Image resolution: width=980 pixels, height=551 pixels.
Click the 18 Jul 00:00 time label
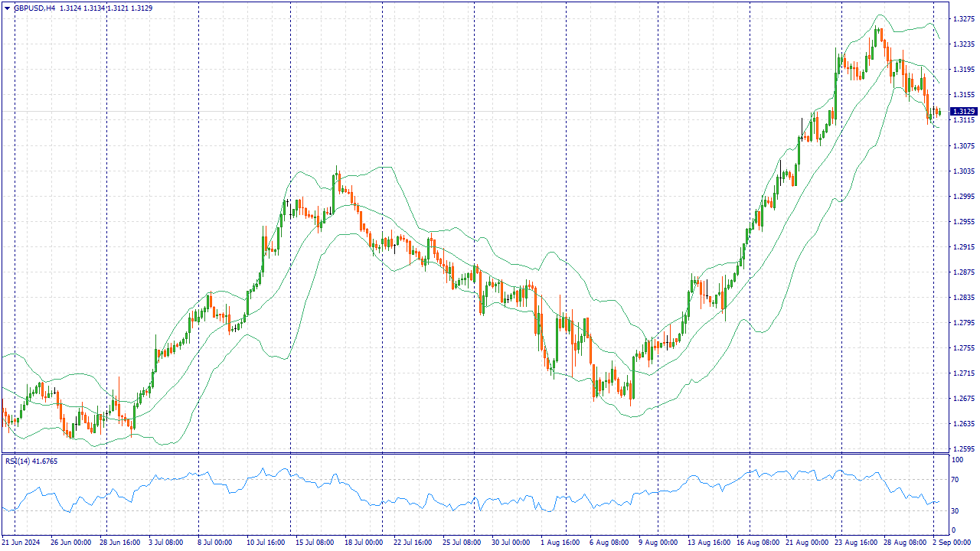[364, 543]
